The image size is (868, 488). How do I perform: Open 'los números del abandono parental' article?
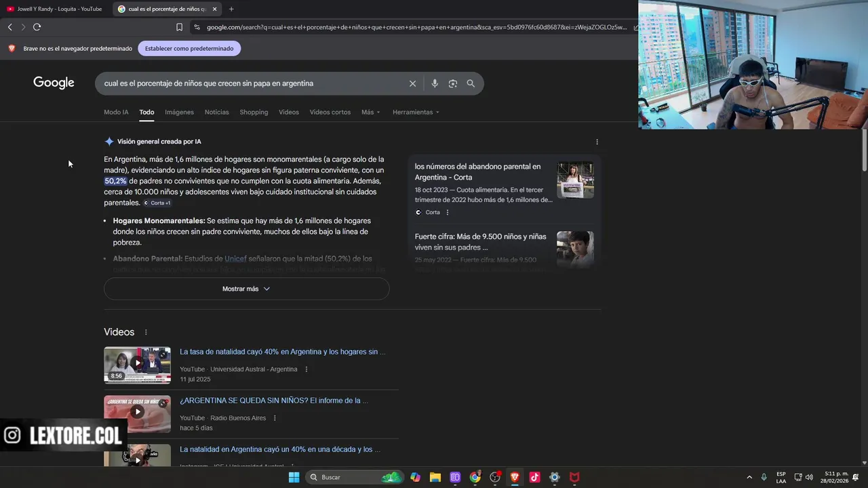point(477,171)
